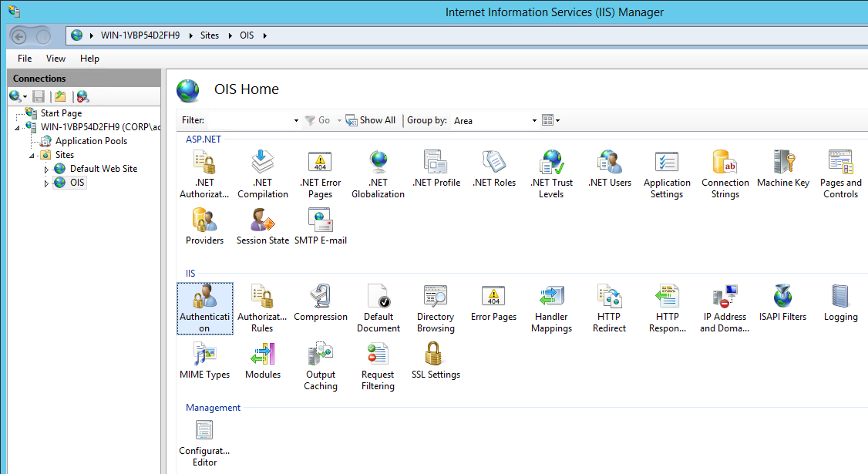Open the Group by Area dropdown

click(x=534, y=120)
